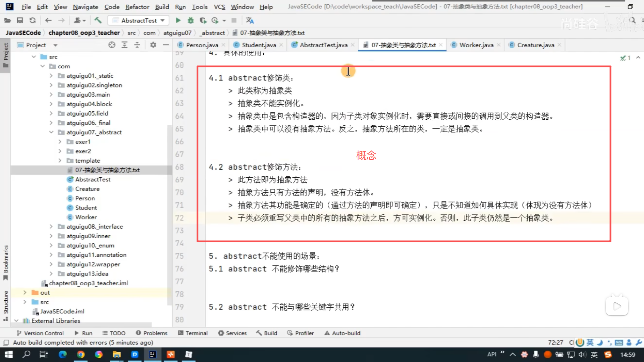The image size is (644, 362).
Task: Open AbstractTest run configuration dropdown
Action: [x=139, y=20]
